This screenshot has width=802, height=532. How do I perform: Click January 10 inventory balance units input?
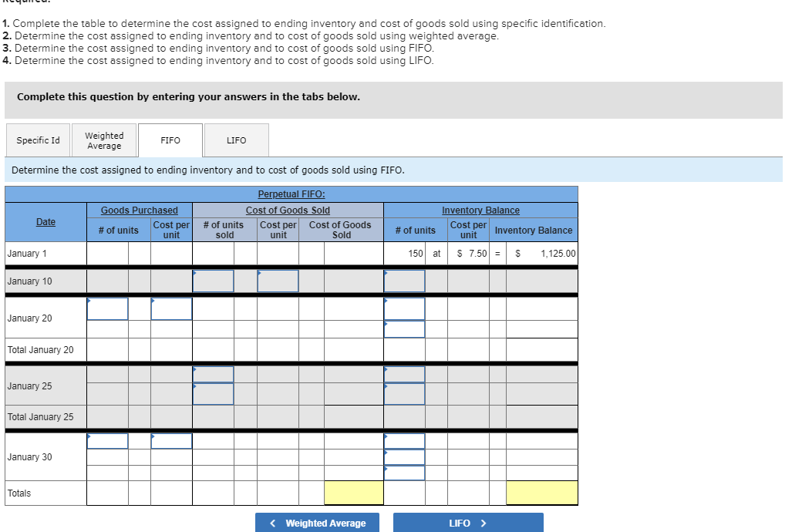click(x=405, y=281)
